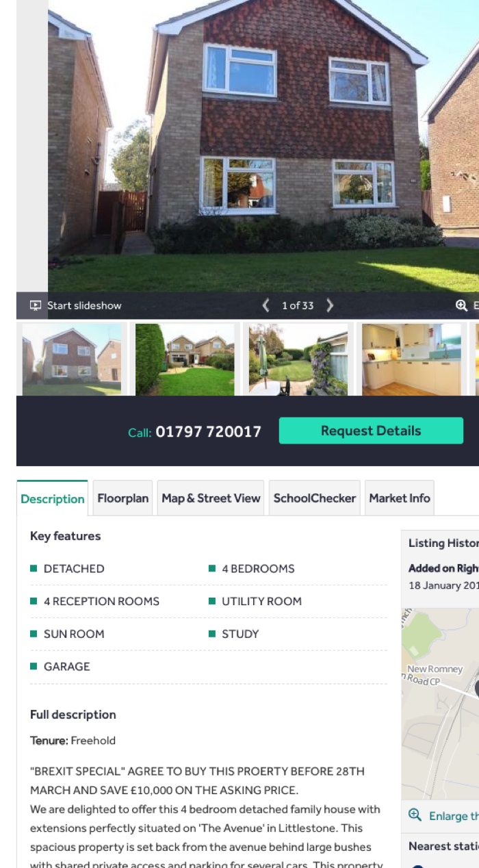Viewport: 479px width, 868px height.
Task: Click the Enlarge map link text
Action: [x=454, y=816]
